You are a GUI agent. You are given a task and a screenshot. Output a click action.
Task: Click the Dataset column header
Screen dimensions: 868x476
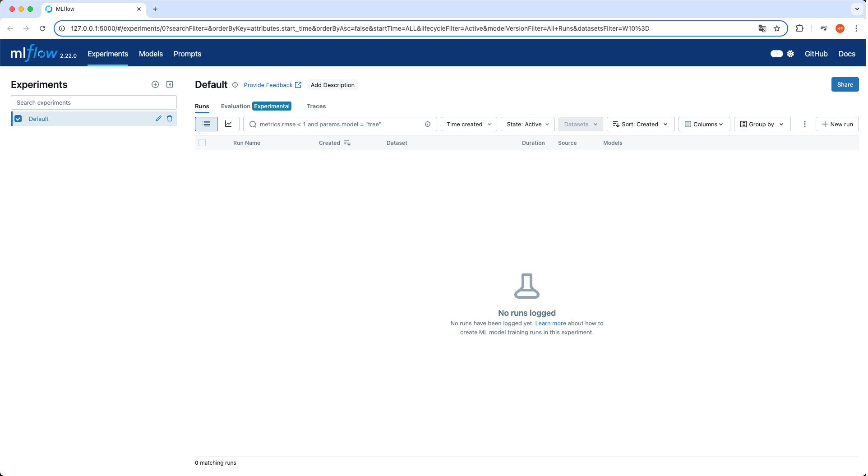pos(397,143)
